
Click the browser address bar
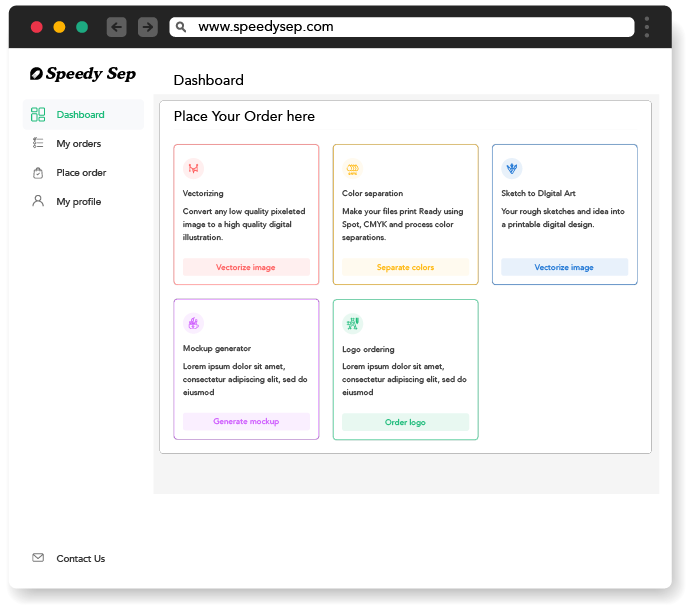pyautogui.click(x=402, y=27)
